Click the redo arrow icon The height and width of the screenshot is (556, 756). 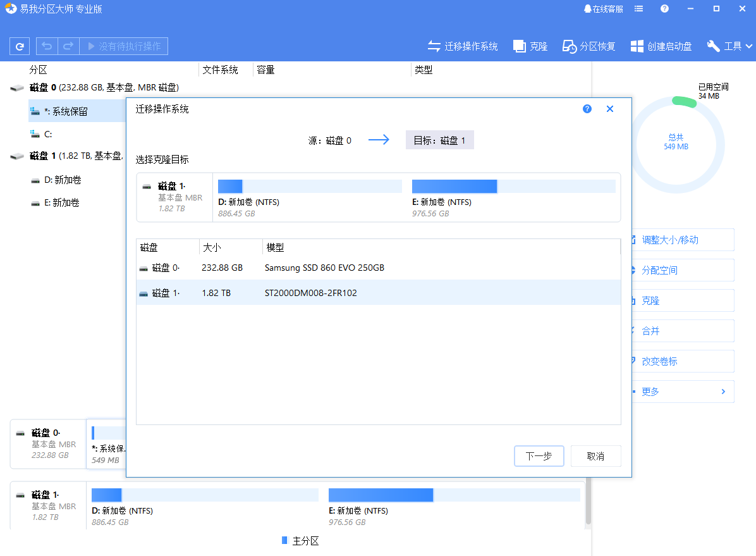click(68, 46)
